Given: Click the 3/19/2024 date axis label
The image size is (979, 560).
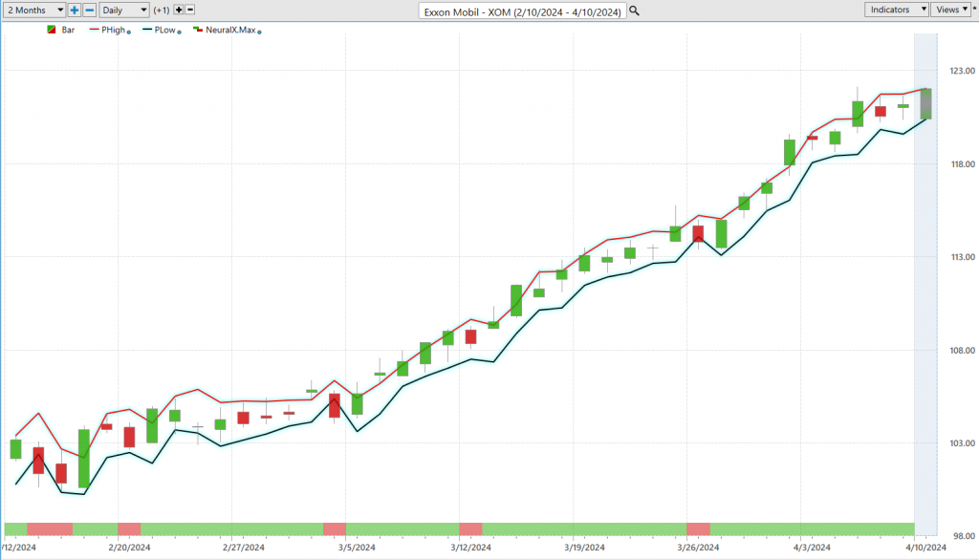Looking at the screenshot, I should point(584,548).
